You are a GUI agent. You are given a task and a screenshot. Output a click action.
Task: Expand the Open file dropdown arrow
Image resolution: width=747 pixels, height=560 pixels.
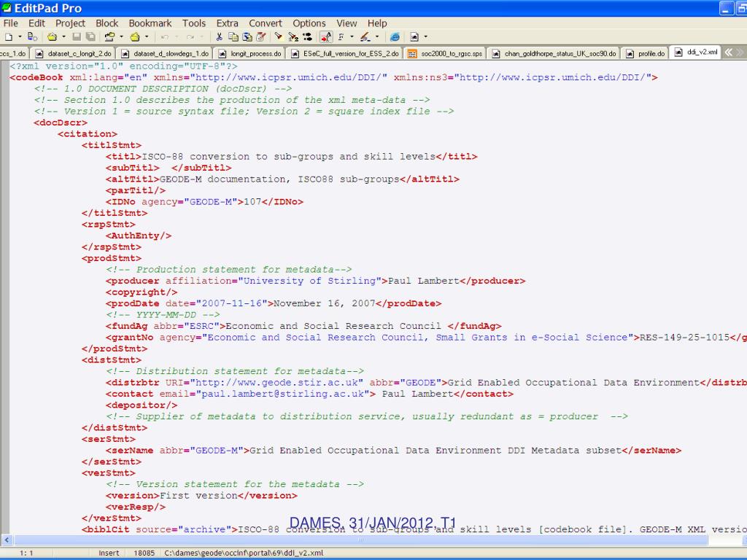coord(63,36)
